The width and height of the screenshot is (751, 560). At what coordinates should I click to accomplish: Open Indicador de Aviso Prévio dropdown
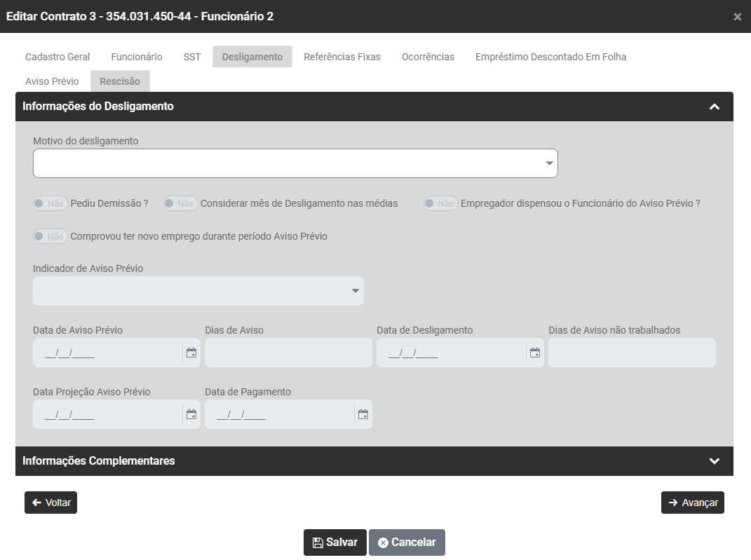pyautogui.click(x=198, y=291)
